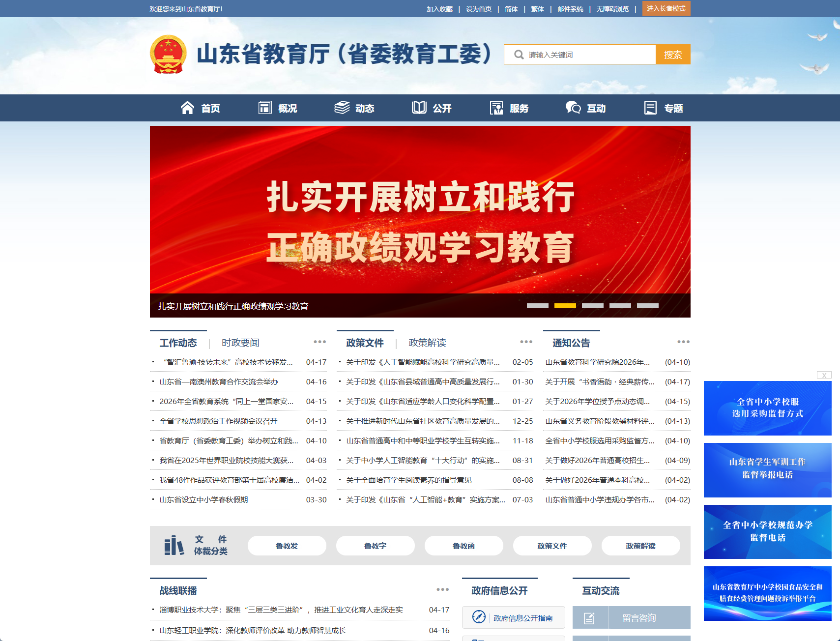Select the note icon next to 留言咨询
Screen dimensions: 840x641
tap(590, 617)
